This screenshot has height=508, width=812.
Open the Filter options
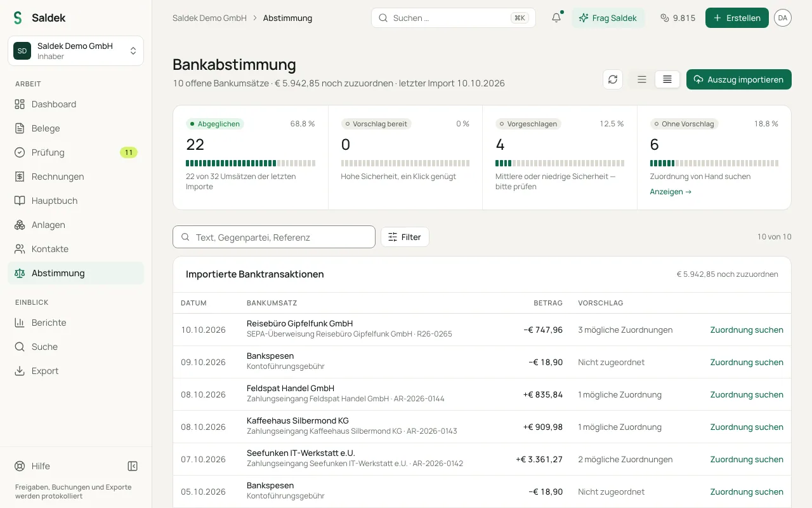tap(405, 237)
